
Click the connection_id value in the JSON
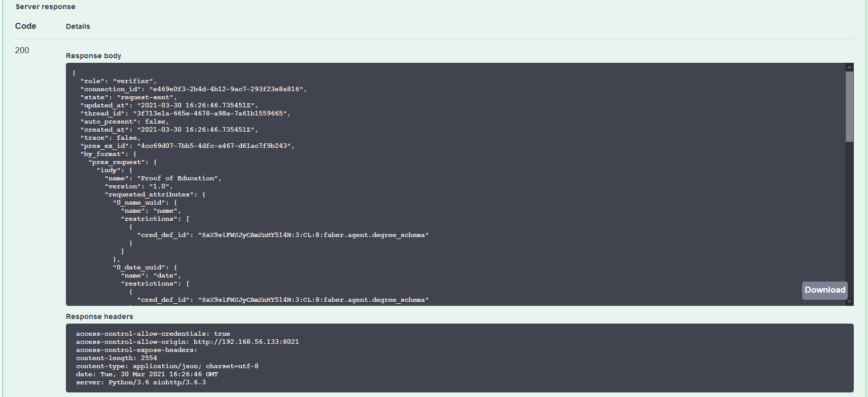click(226, 89)
